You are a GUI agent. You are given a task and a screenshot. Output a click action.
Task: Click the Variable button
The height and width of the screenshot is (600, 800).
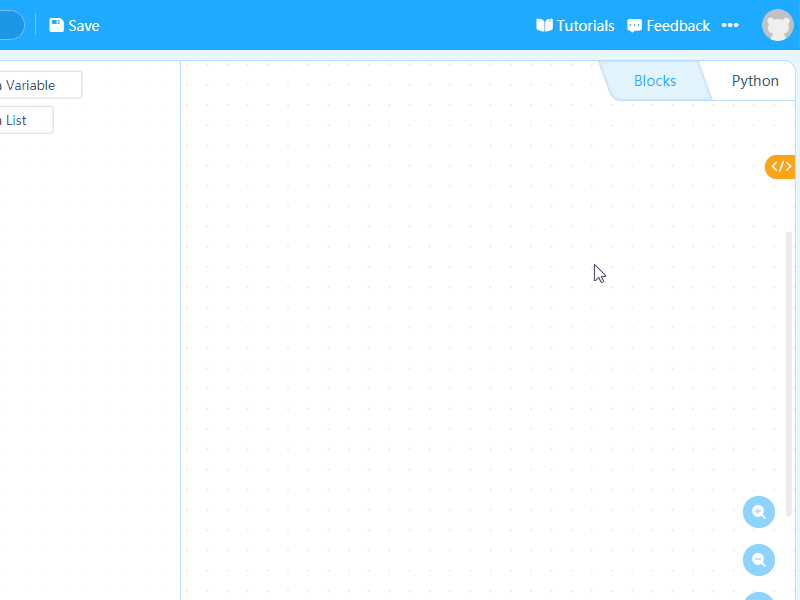pos(40,85)
